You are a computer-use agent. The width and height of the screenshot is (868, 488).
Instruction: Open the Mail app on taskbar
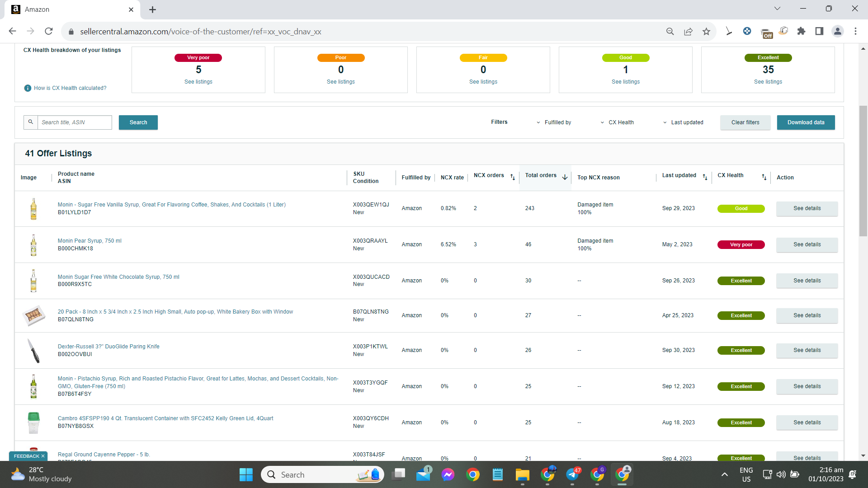point(424,475)
